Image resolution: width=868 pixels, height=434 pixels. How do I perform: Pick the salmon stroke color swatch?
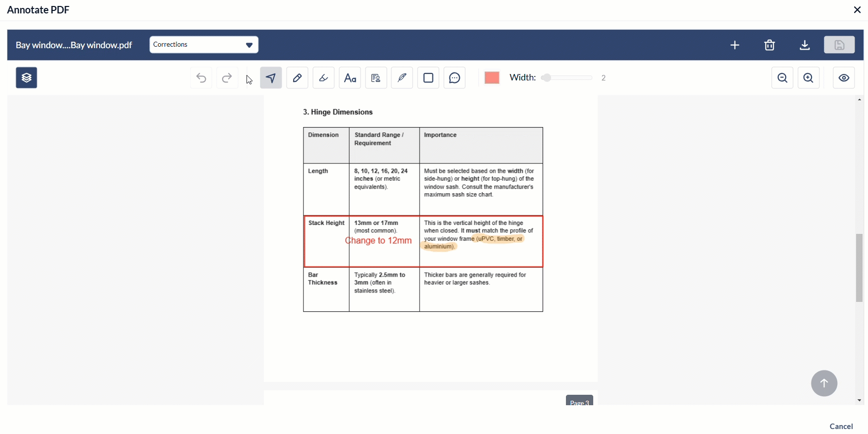(492, 77)
